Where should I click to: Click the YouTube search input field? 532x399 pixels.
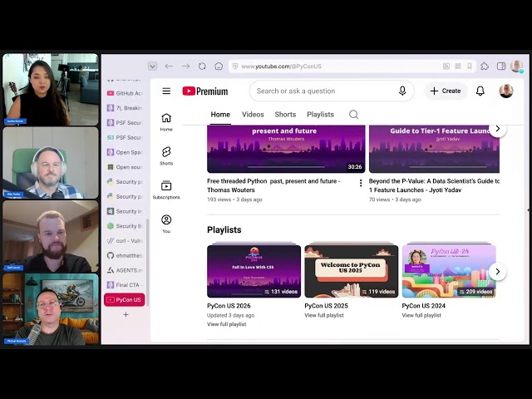[x=323, y=91]
